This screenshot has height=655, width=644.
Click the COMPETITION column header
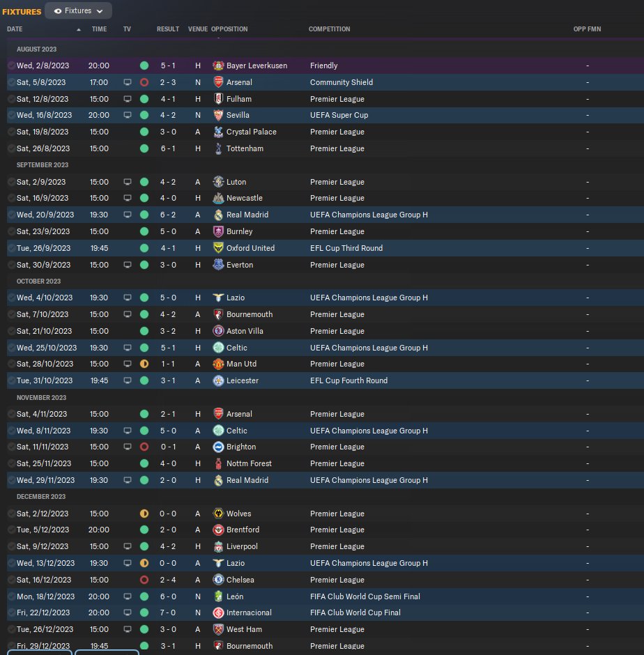[x=329, y=29]
